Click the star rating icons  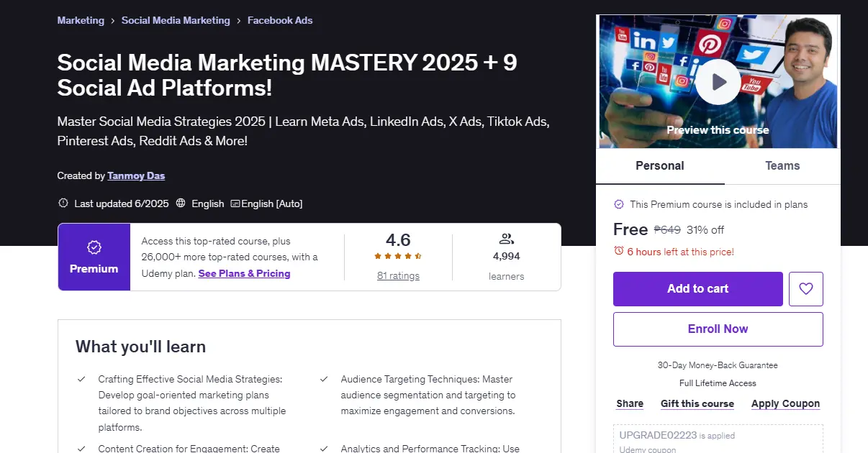(398, 256)
